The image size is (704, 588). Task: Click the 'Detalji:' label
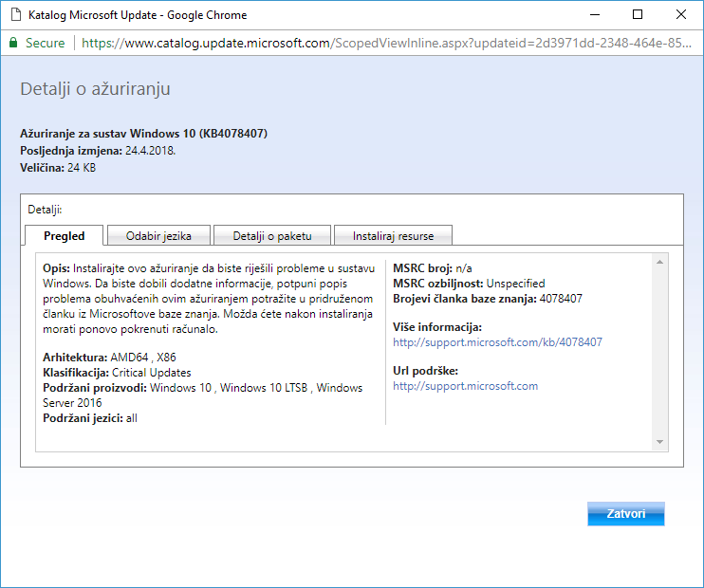(45, 210)
